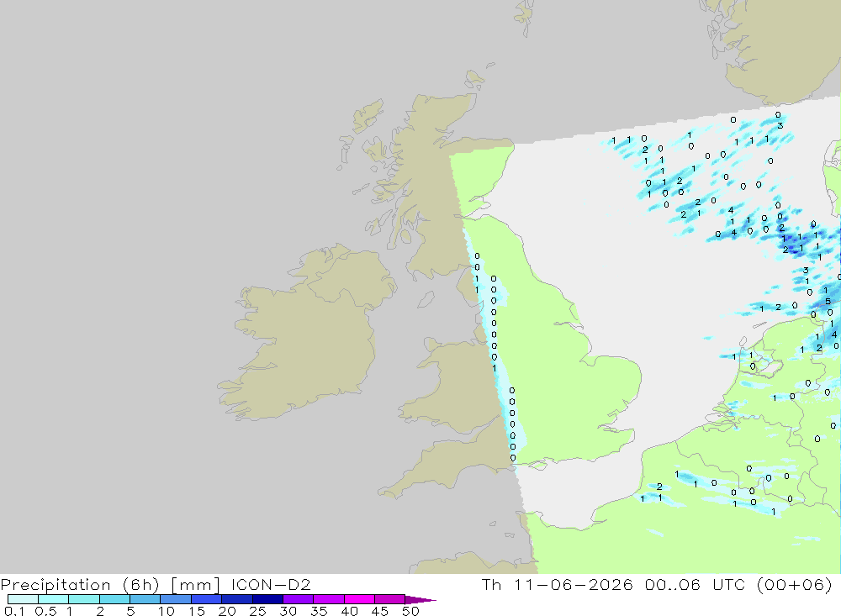Click the '00..06 UTC' time range text
841x616 pixels.
695,584
